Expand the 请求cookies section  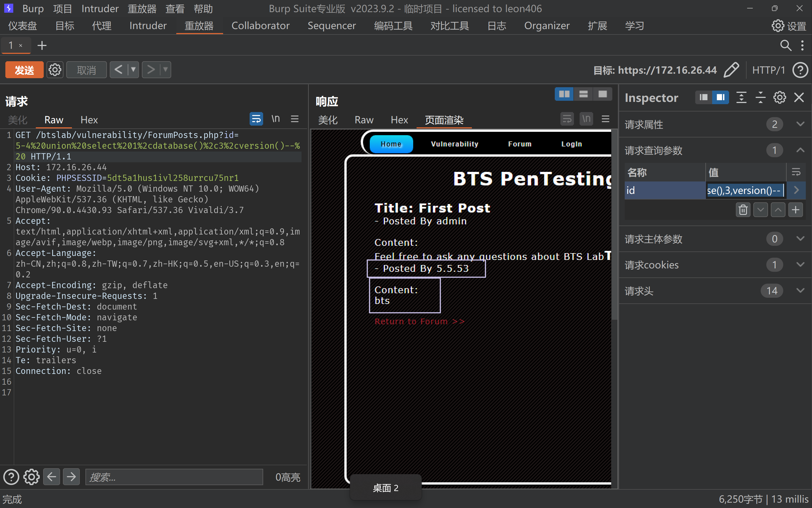tap(800, 265)
